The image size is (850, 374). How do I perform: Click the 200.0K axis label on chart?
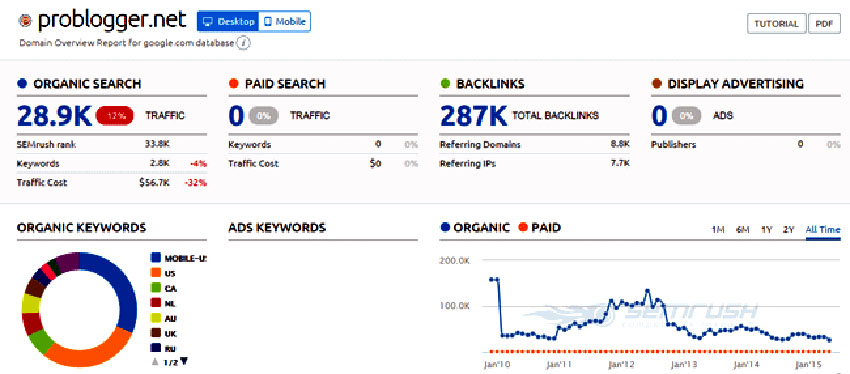[454, 261]
